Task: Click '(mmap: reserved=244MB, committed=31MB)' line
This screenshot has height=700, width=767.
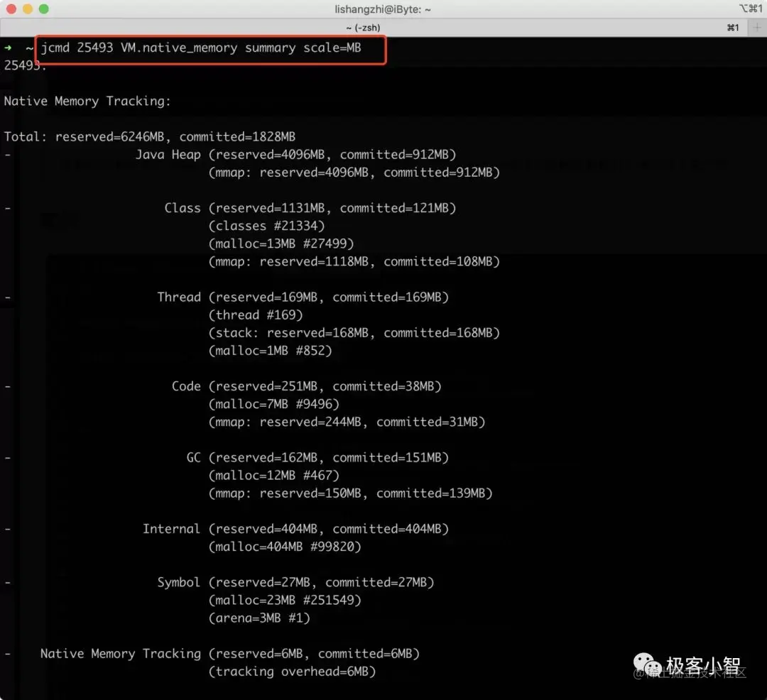Action: click(347, 422)
